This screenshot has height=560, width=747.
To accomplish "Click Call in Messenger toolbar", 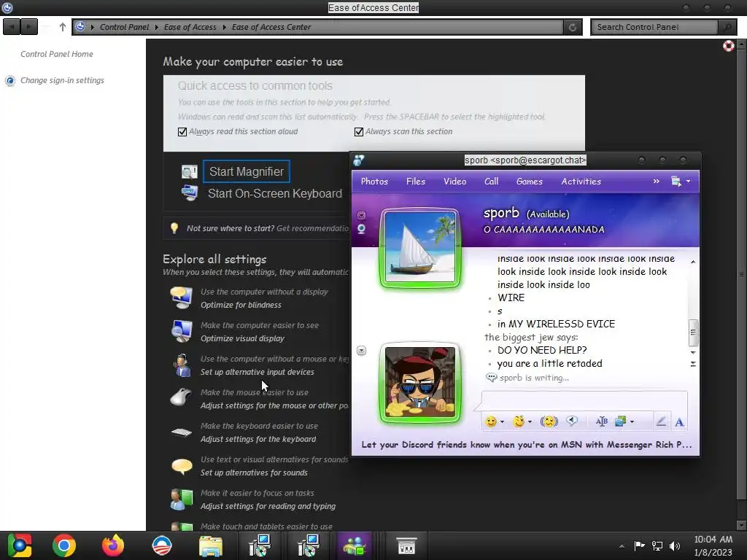I will [x=491, y=182].
